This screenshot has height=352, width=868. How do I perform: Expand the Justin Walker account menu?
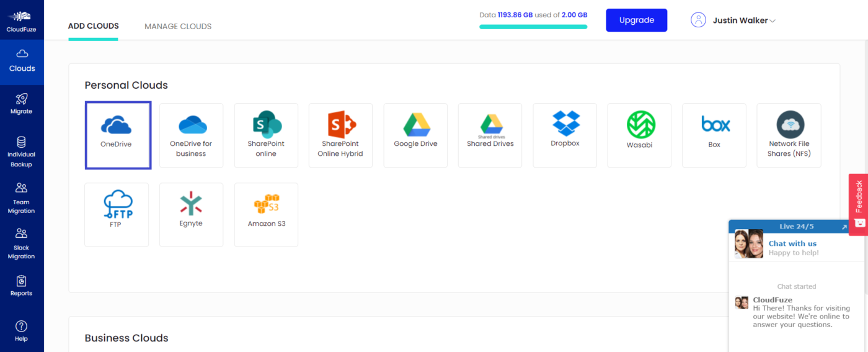click(744, 20)
